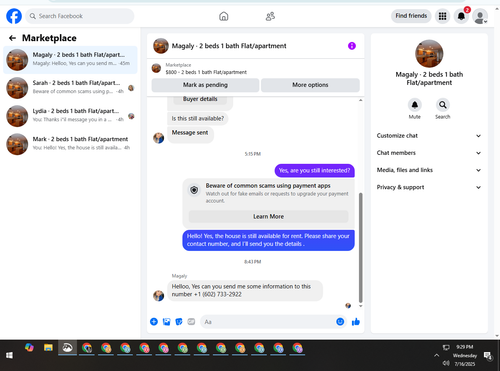Open Magaly conversation in list

70,60
